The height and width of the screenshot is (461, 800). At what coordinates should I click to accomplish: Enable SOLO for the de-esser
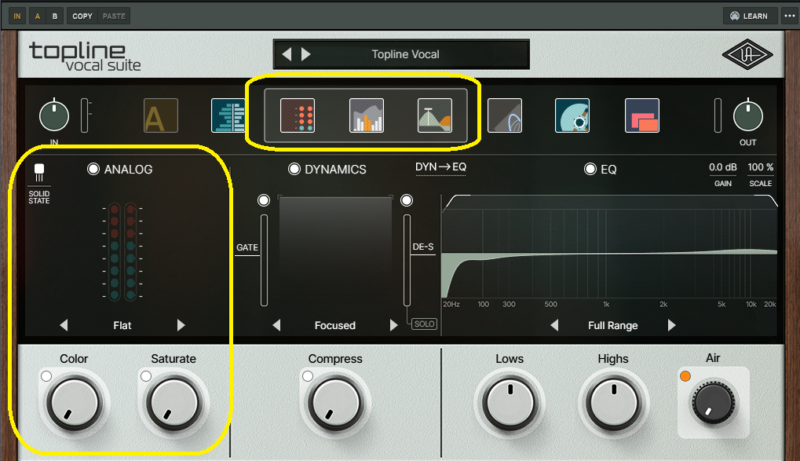point(423,325)
